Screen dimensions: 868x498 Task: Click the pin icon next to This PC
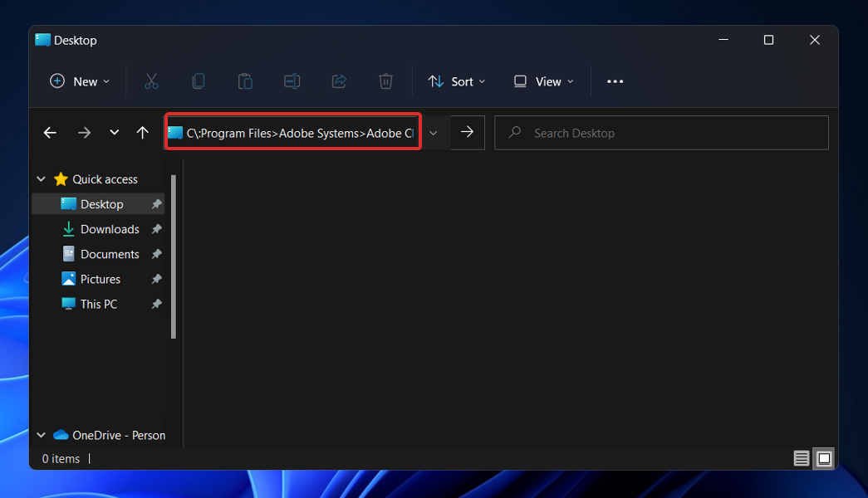157,304
